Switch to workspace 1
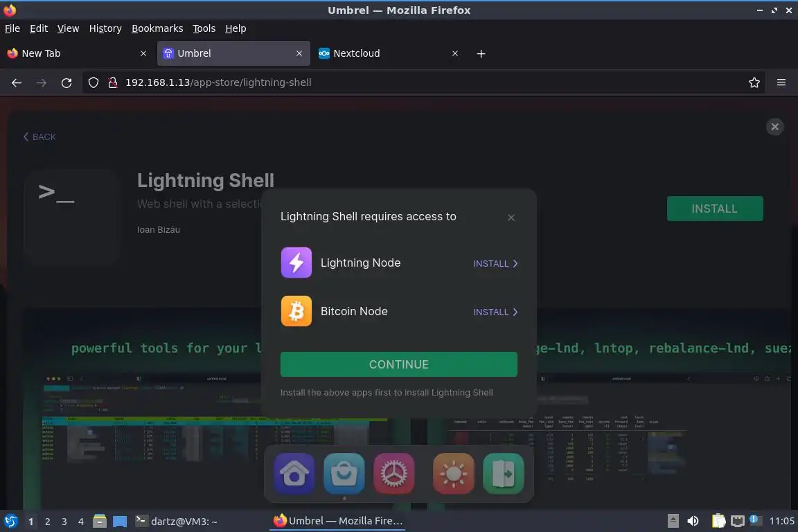The height and width of the screenshot is (532, 798). pos(31,522)
